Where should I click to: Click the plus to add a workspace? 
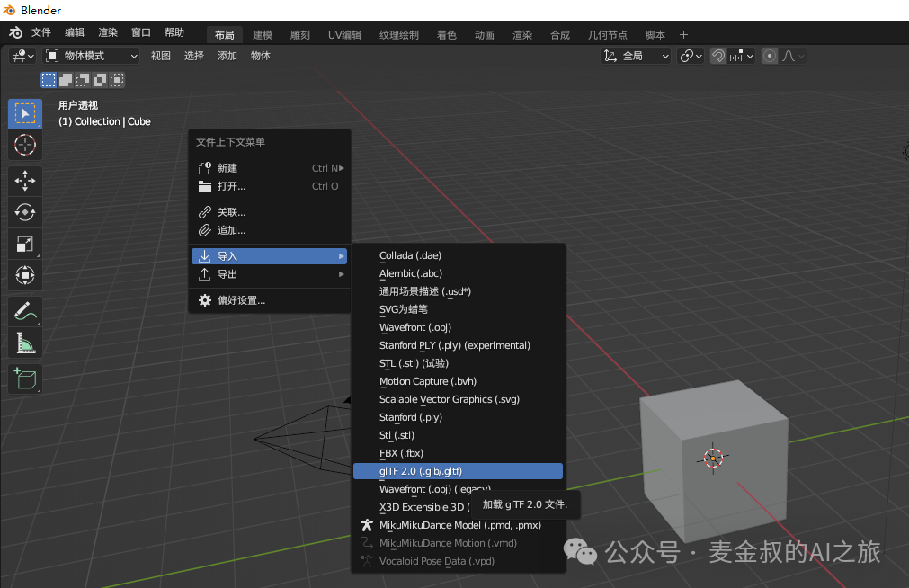(683, 35)
